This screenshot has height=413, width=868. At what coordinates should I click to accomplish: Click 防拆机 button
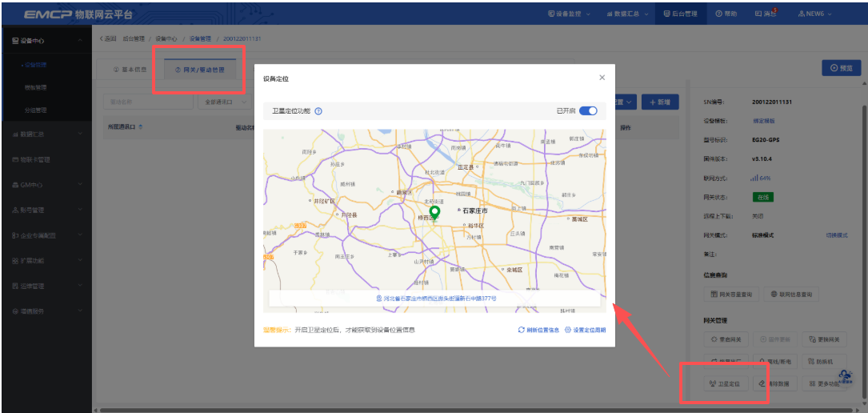coord(825,362)
